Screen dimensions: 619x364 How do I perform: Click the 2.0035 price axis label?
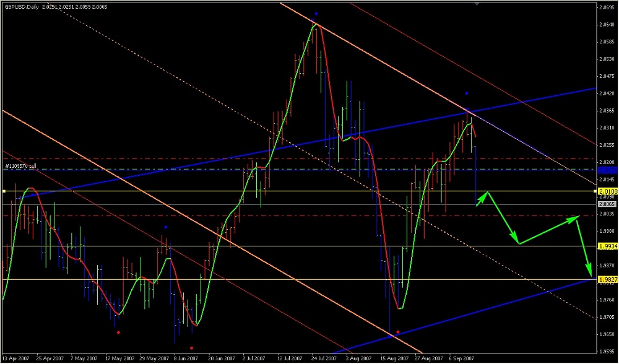(608, 214)
